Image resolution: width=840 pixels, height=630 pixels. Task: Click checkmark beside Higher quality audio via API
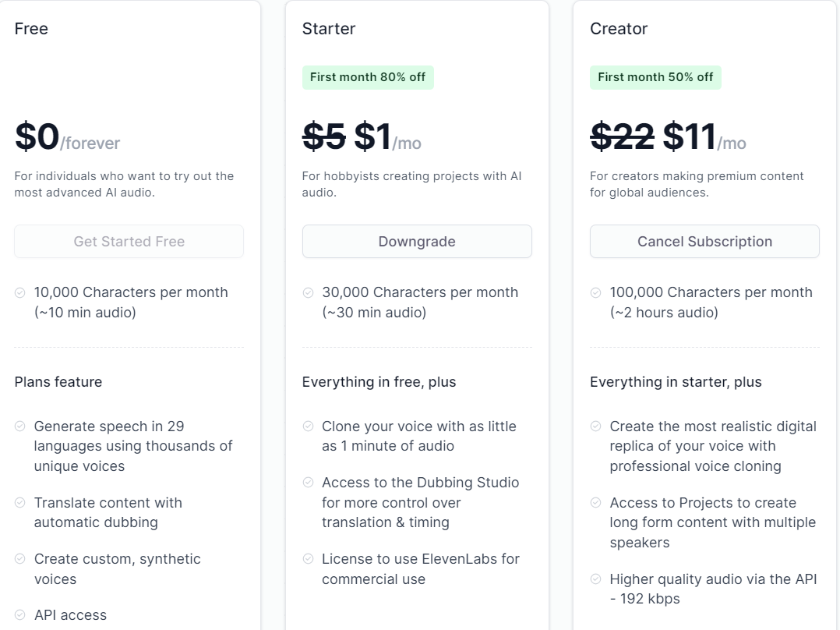[596, 579]
